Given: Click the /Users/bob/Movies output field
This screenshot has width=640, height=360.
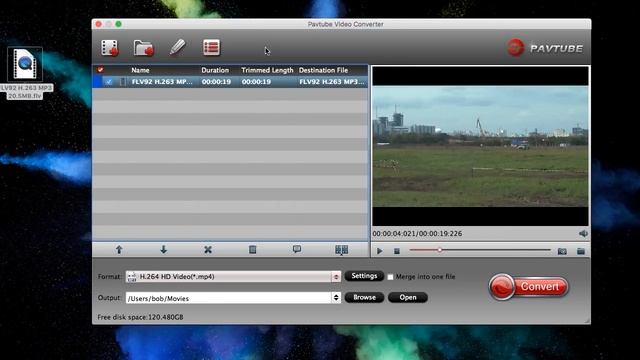Looking at the screenshot, I should point(229,298).
